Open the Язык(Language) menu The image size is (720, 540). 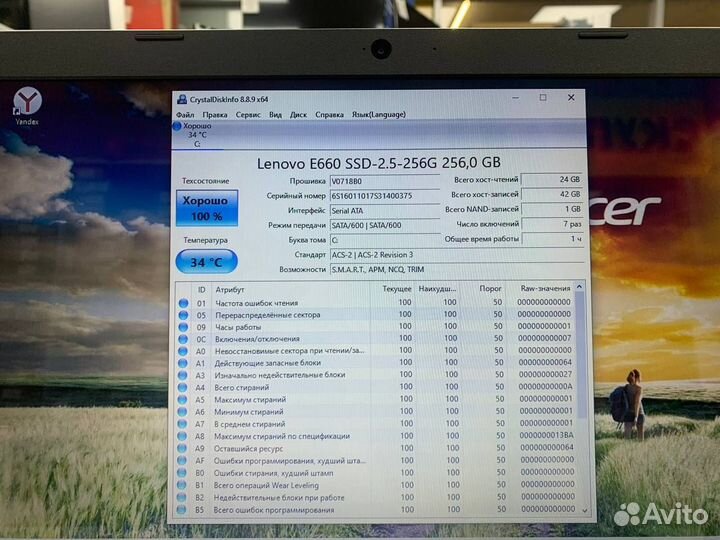379,114
